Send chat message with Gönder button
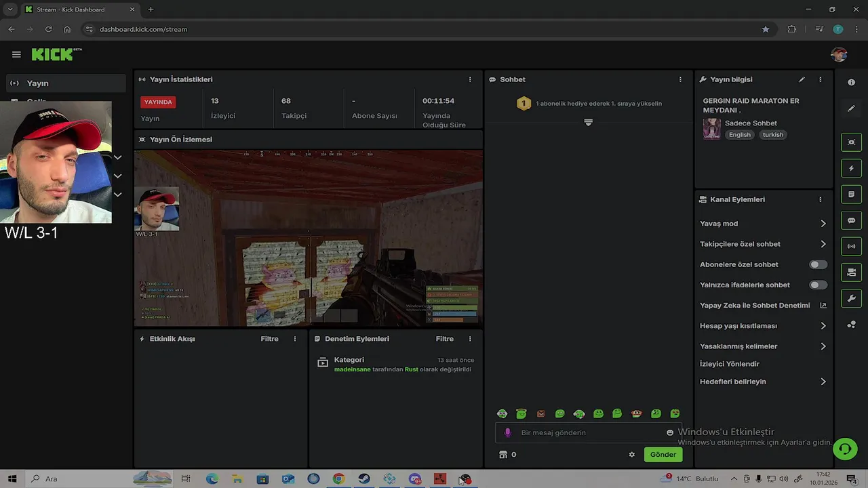868x488 pixels. (x=663, y=455)
